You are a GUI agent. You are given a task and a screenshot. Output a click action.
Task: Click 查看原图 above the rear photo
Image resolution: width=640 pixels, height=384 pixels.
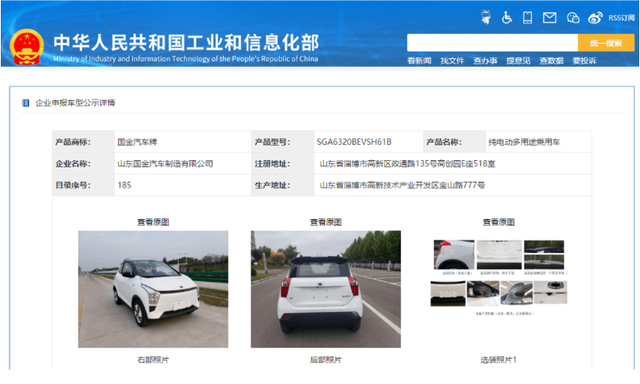coord(326,222)
